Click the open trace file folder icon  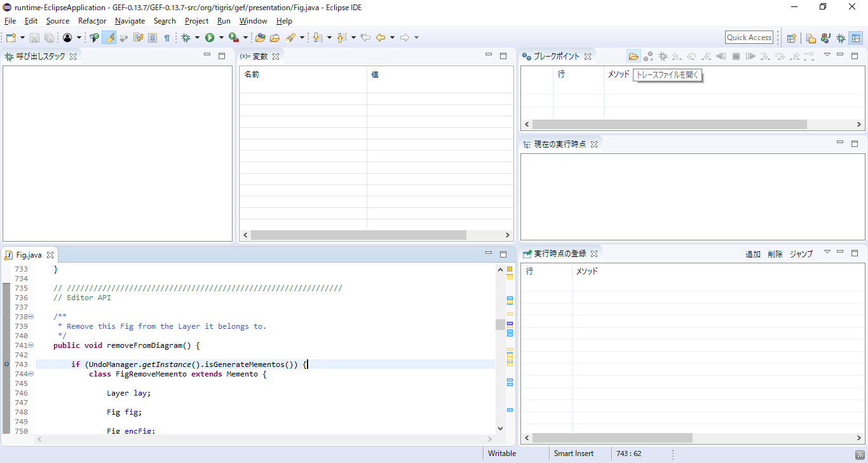click(x=634, y=56)
